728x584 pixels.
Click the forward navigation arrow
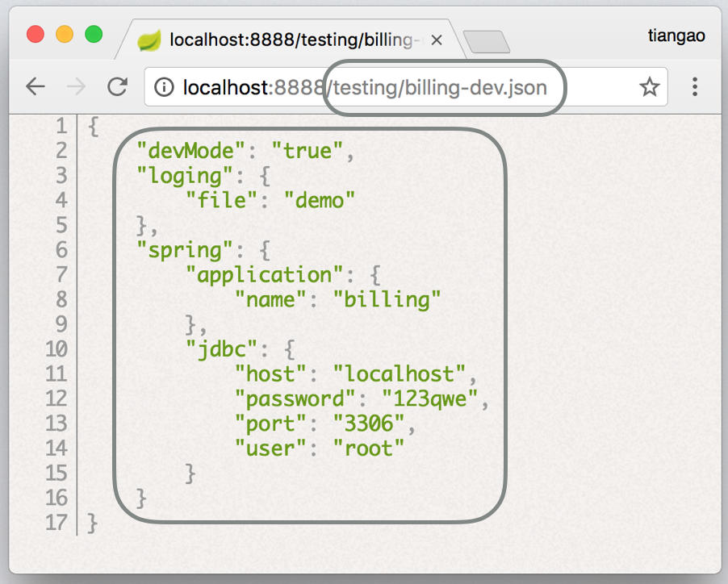coord(77,87)
